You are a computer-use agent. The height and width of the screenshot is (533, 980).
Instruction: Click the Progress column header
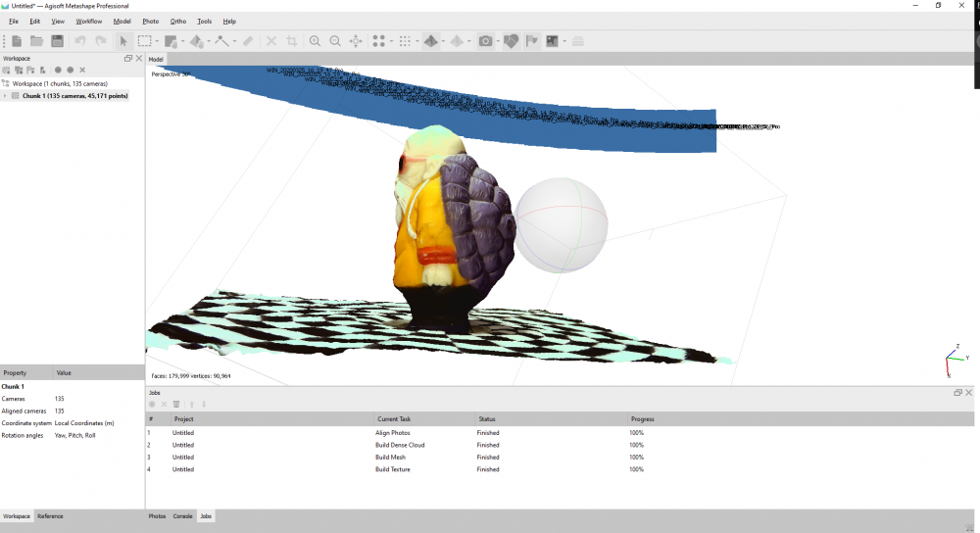[643, 419]
